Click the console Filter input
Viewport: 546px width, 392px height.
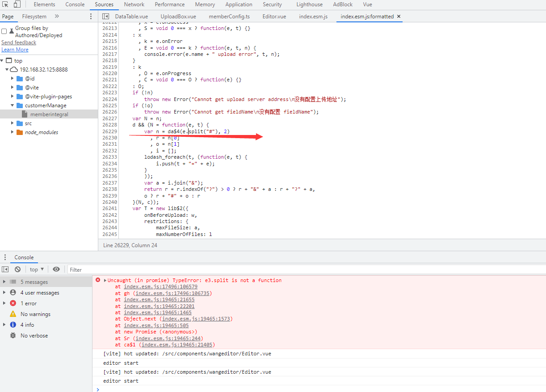(x=306, y=270)
